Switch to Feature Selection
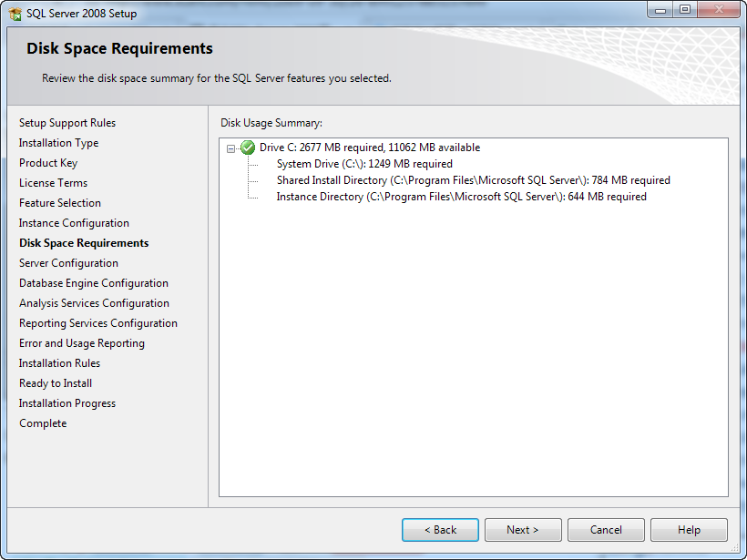The width and height of the screenshot is (747, 560). [59, 202]
